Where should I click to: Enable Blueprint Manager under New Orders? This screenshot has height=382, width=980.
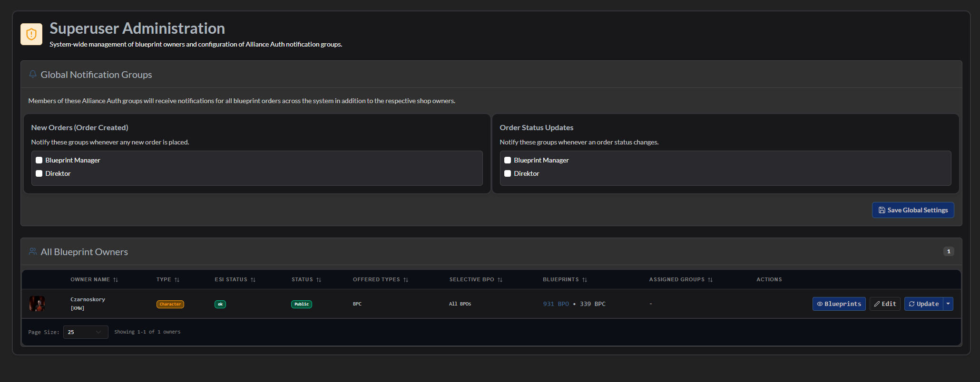tap(39, 160)
